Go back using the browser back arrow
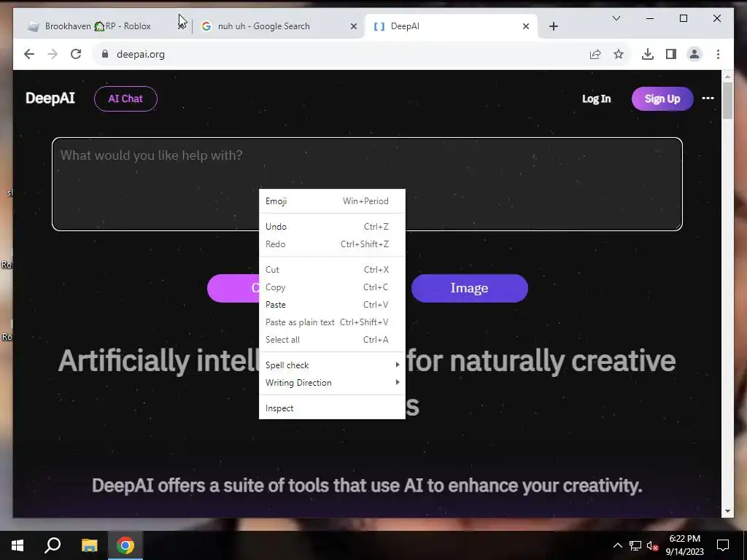The width and height of the screenshot is (747, 560). tap(29, 54)
